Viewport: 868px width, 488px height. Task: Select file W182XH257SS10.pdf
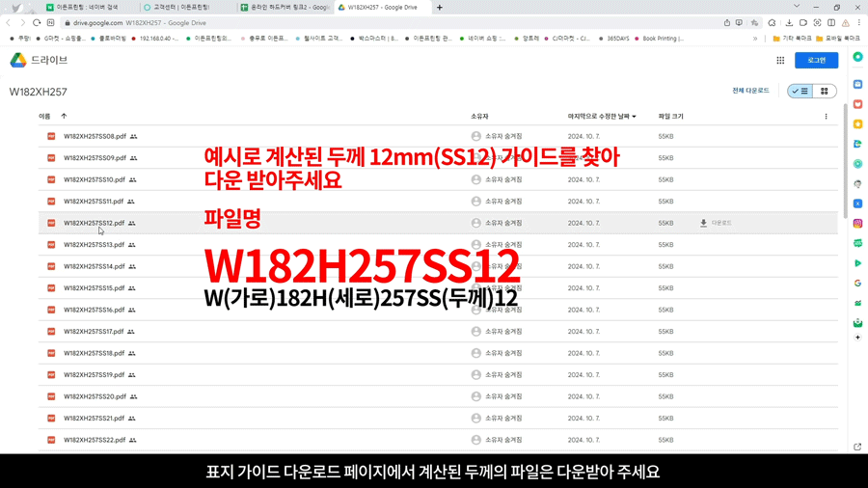95,179
